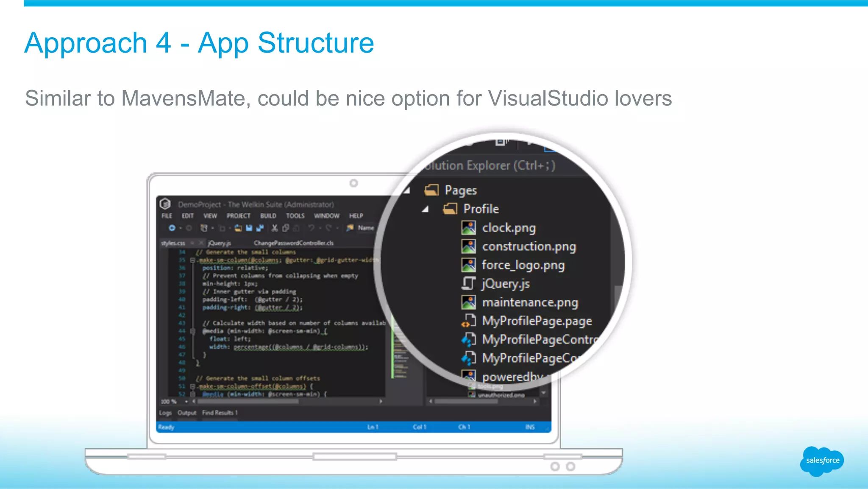The width and height of the screenshot is (868, 489).
Task: Click the 'Ln 1' status indicator
Action: [373, 427]
